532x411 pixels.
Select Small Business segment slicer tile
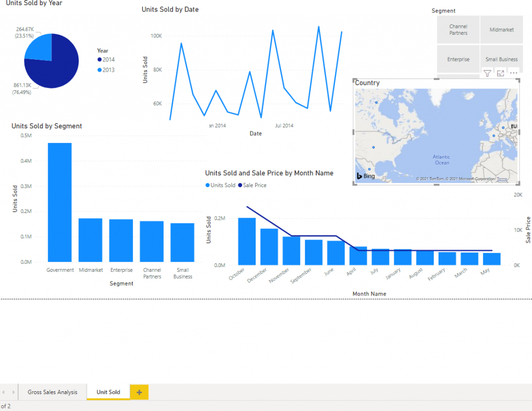501,59
